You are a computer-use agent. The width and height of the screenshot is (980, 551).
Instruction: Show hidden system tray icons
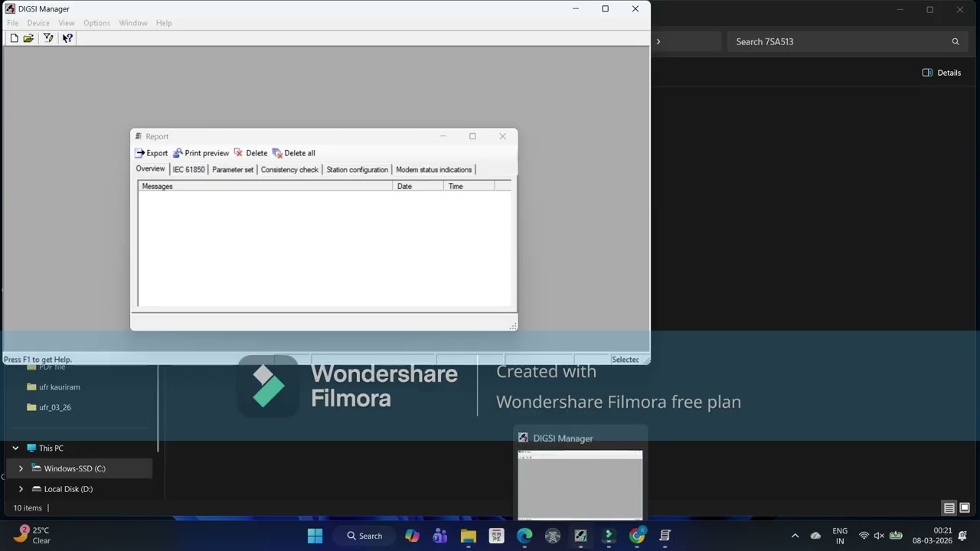795,536
